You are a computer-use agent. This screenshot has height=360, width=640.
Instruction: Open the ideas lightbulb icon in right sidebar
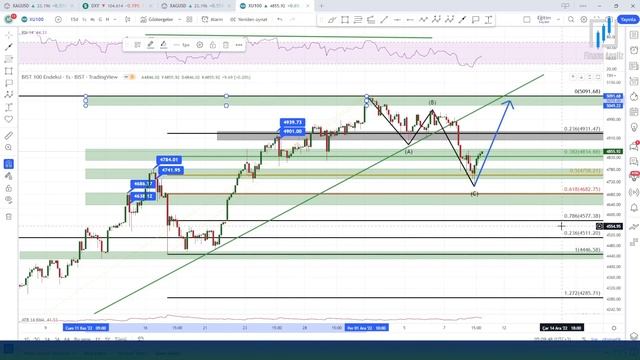pyautogui.click(x=634, y=127)
